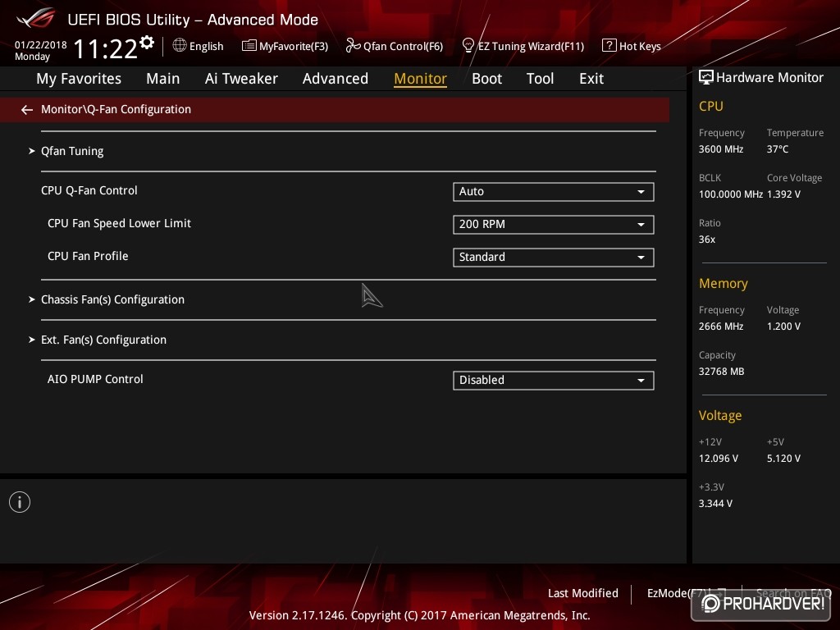Image resolution: width=840 pixels, height=630 pixels.
Task: Click the 11:22 clock time
Action: click(x=106, y=49)
